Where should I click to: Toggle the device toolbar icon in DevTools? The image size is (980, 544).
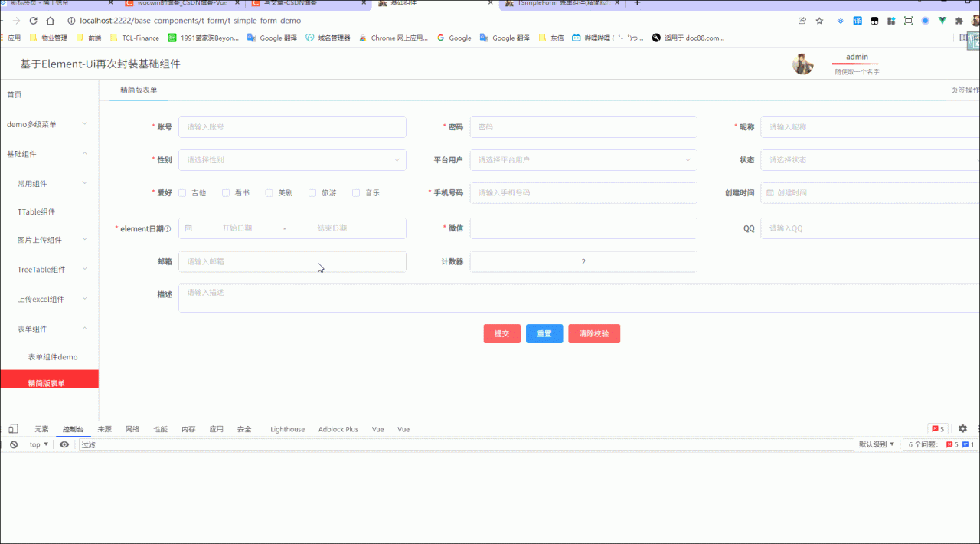point(13,429)
